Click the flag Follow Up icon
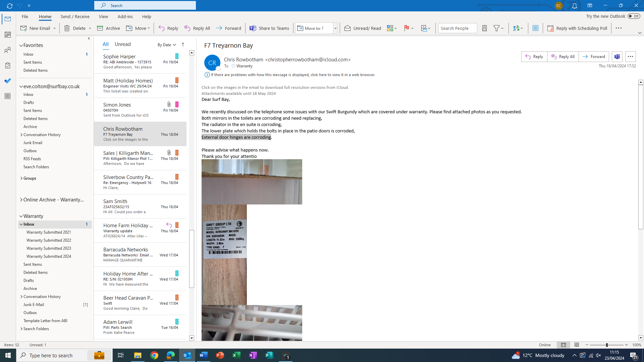This screenshot has width=644, height=362. point(407,28)
